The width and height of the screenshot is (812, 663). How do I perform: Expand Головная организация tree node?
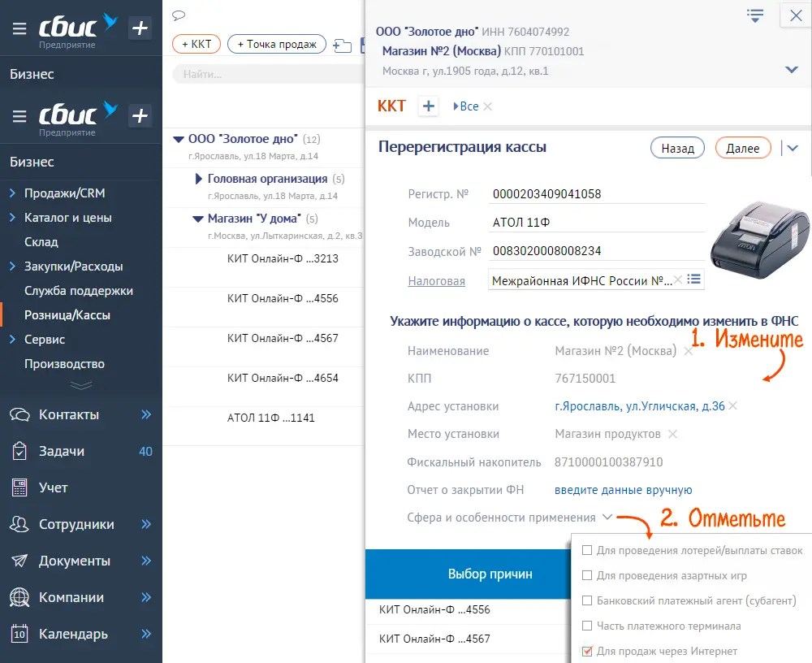[198, 179]
